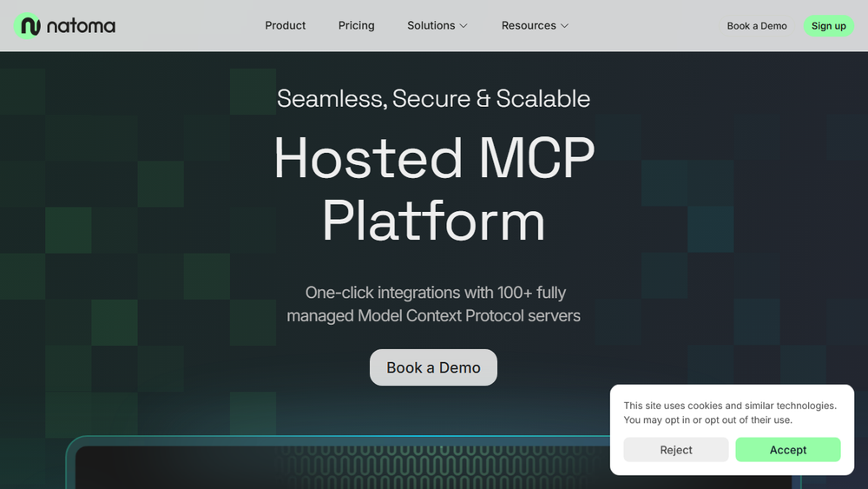868x489 pixels.
Task: Click the hero Book a Demo button
Action: [x=433, y=367]
